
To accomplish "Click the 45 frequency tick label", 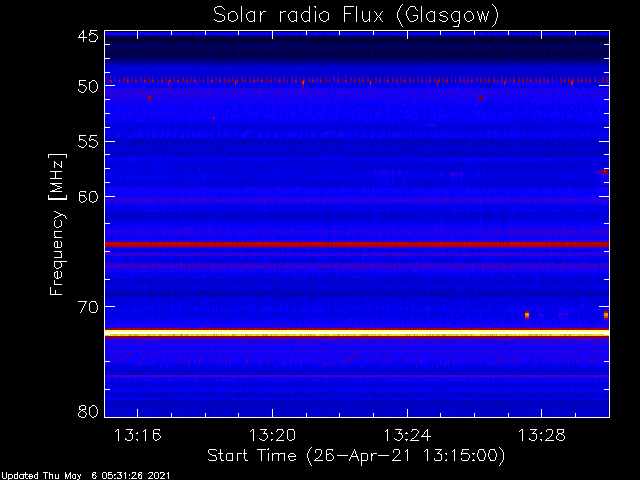I will 88,37.
